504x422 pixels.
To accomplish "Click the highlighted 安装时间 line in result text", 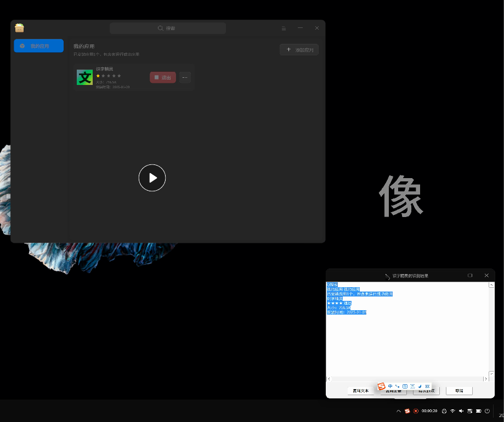I will tap(347, 312).
